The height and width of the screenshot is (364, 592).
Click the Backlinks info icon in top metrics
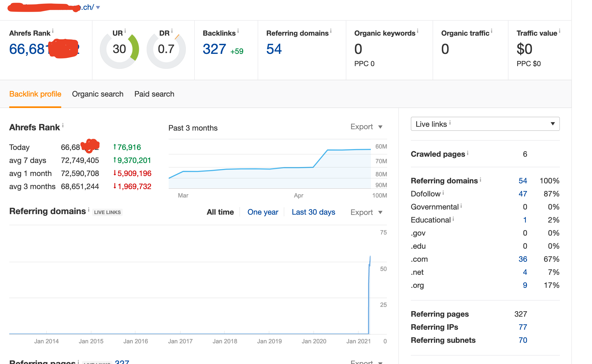pyautogui.click(x=238, y=31)
